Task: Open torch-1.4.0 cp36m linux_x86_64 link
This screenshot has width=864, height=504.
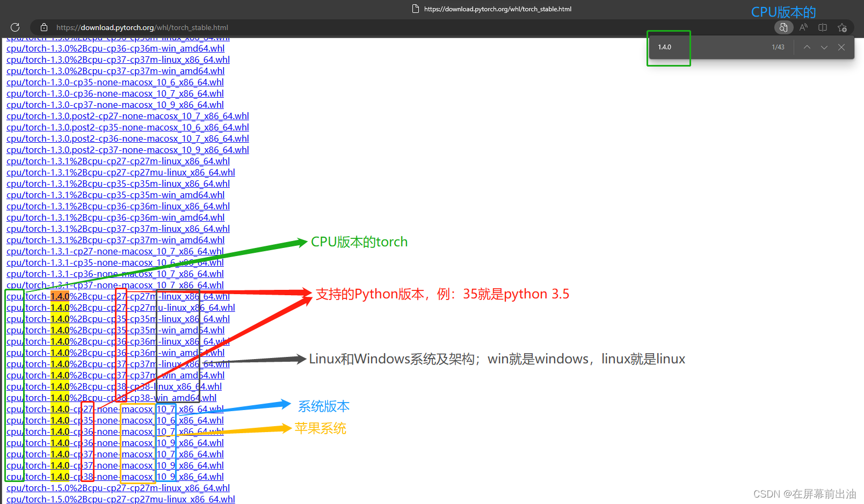Action: click(x=118, y=341)
